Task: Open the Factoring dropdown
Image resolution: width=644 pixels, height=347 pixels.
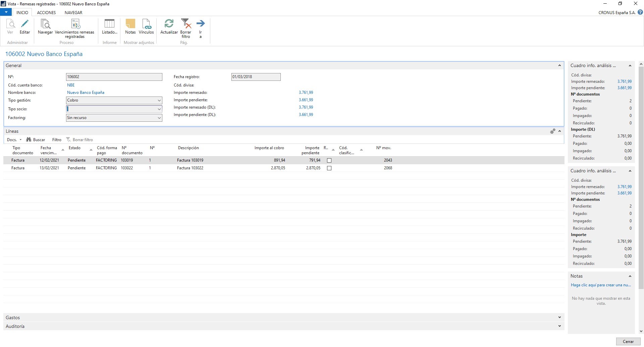Action: click(x=159, y=118)
